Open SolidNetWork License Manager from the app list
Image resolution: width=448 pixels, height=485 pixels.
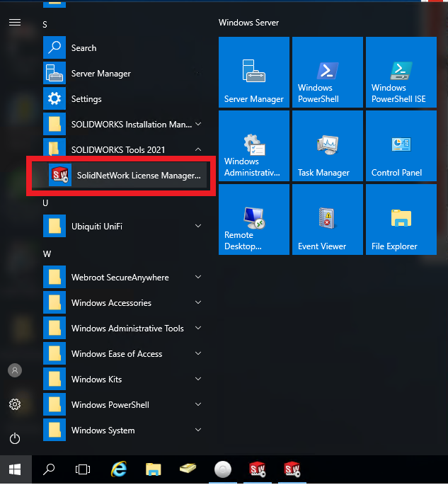(119, 176)
